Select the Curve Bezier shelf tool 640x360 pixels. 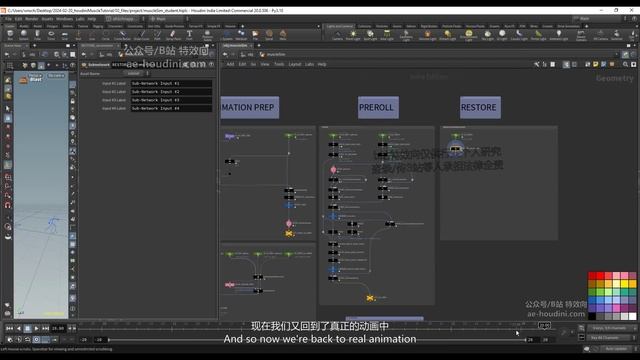pos(122,35)
